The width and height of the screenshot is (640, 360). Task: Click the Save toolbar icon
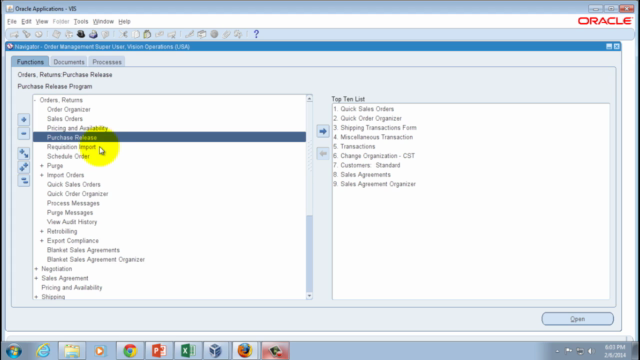tap(56, 34)
